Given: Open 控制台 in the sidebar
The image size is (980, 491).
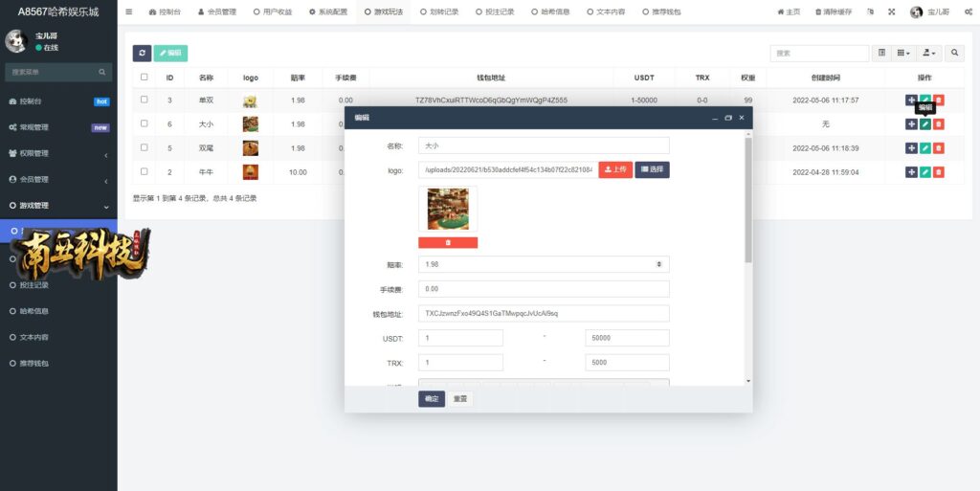Looking at the screenshot, I should pos(58,101).
